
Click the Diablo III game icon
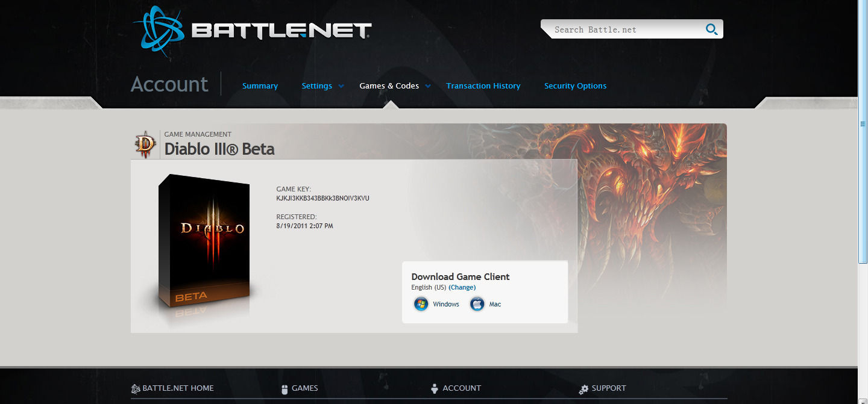[145, 145]
